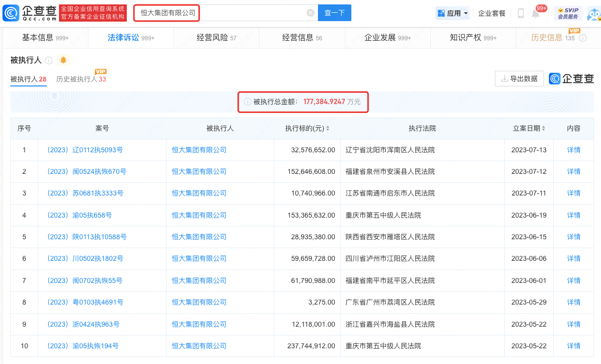Click the 案号 column header

pos(102,129)
